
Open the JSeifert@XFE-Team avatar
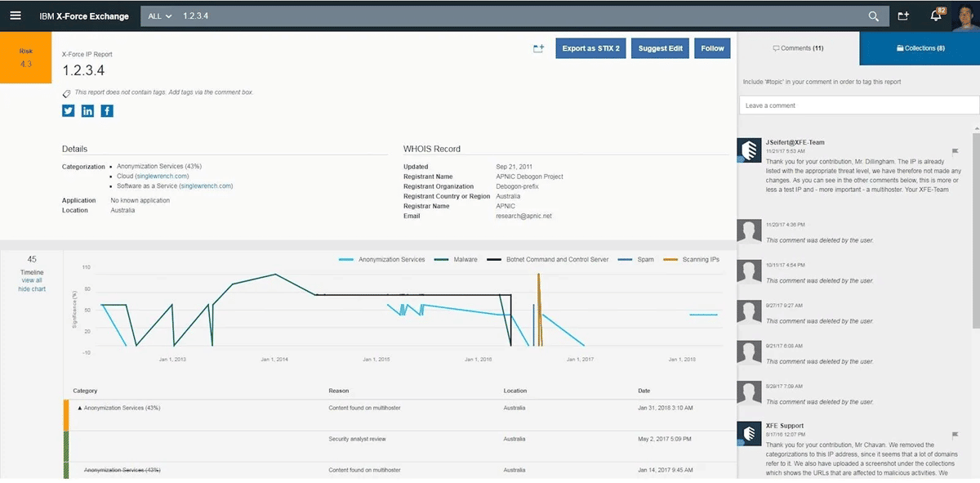[x=750, y=150]
